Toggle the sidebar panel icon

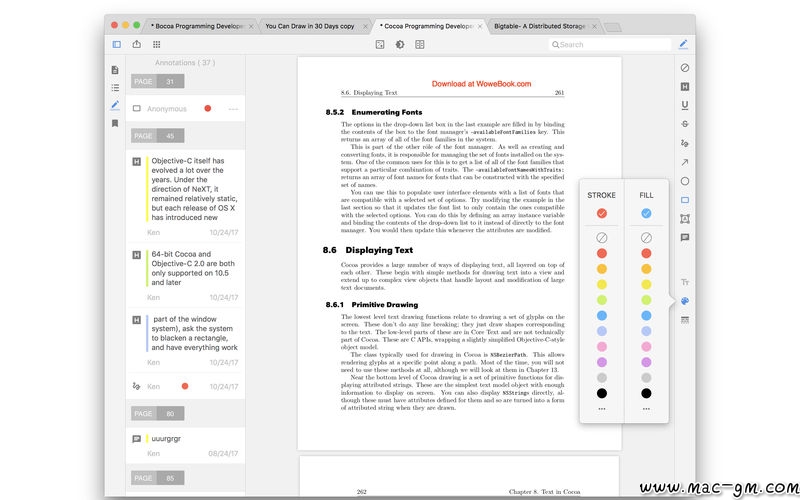pos(117,44)
